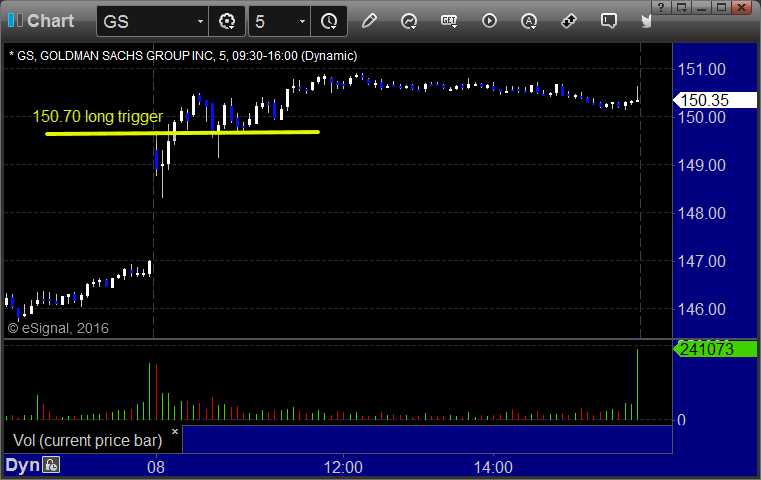Click the GET toolbar icon
The height and width of the screenshot is (480, 761).
coord(449,21)
